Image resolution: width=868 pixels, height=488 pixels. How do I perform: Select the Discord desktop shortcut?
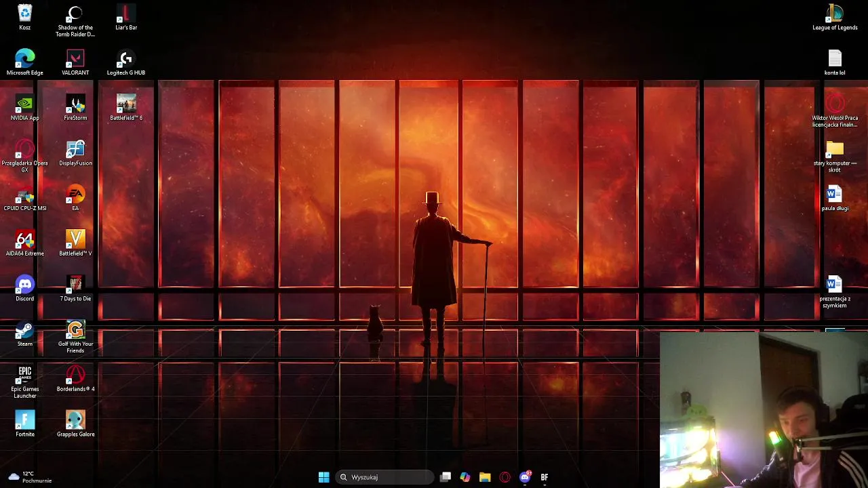point(25,289)
